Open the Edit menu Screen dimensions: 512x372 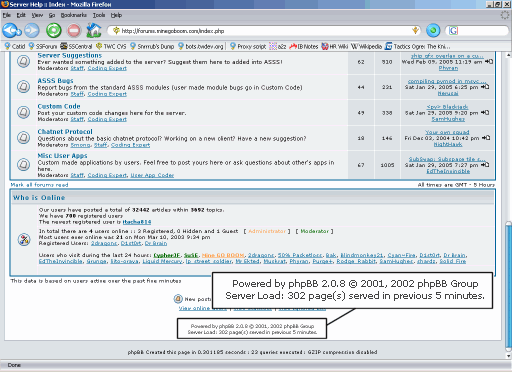pyautogui.click(x=21, y=15)
